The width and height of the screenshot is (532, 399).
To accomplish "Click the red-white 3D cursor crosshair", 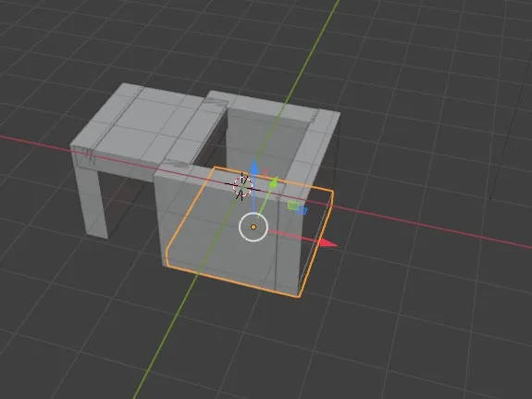I will (x=242, y=186).
